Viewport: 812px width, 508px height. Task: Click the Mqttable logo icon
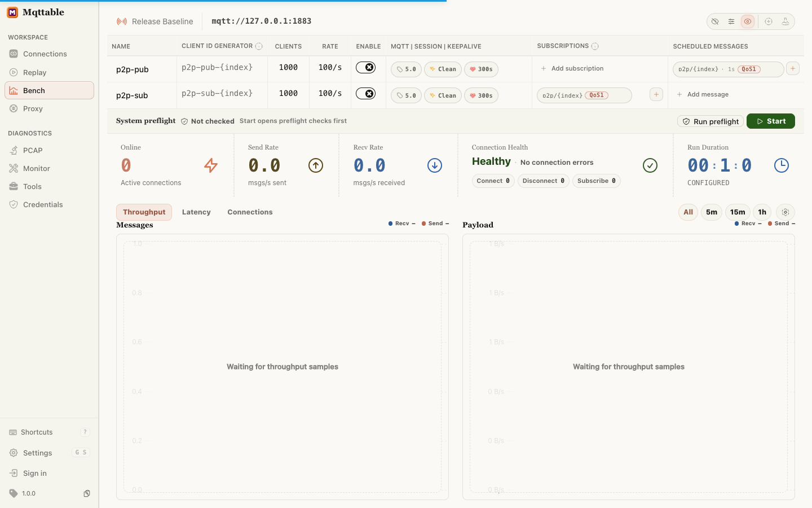12,12
